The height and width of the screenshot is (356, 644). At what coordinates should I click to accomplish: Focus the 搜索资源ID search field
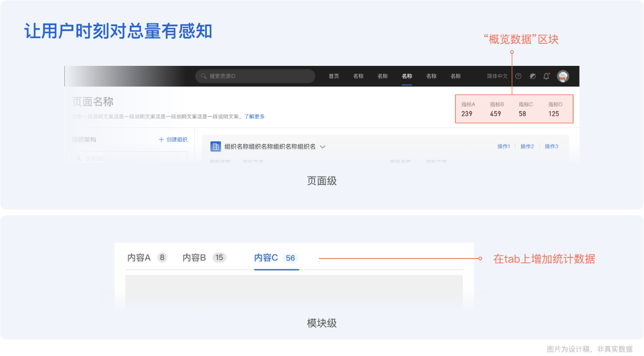click(257, 76)
